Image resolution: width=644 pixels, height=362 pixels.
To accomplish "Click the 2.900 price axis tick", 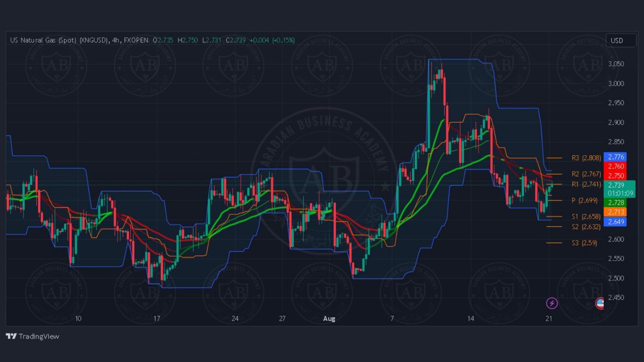I will [616, 123].
